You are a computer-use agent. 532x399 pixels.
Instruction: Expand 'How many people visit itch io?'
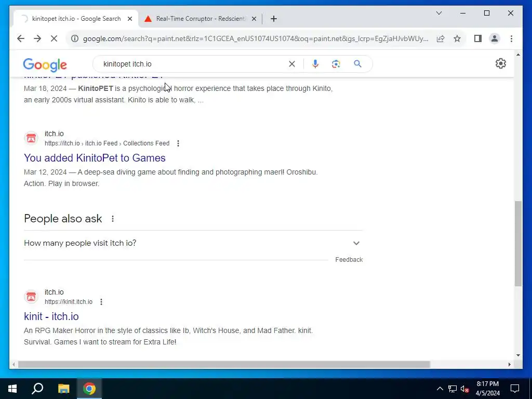193,243
